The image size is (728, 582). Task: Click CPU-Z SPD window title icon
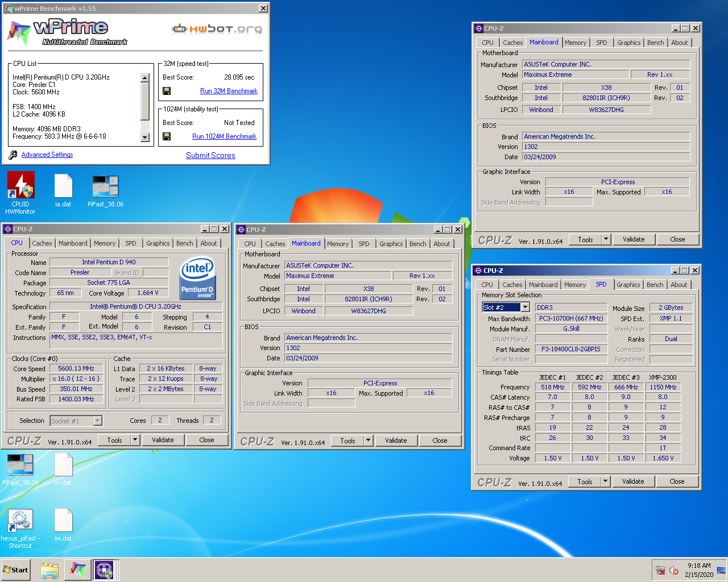click(478, 271)
